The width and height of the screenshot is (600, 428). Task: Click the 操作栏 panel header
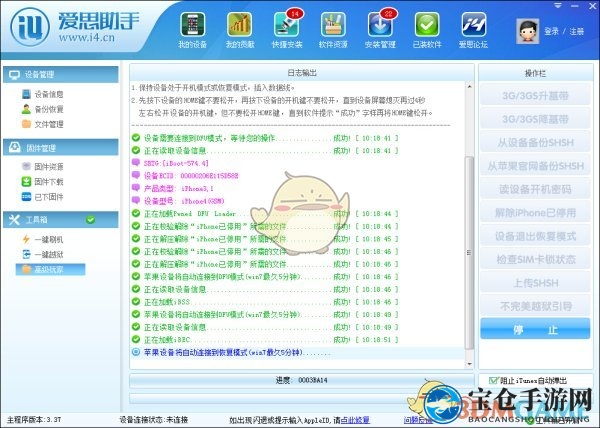(x=535, y=73)
